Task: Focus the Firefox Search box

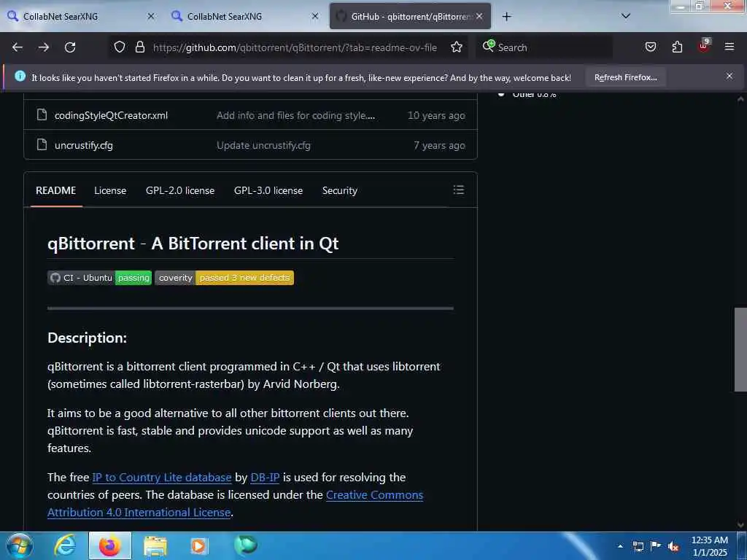Action: [545, 47]
